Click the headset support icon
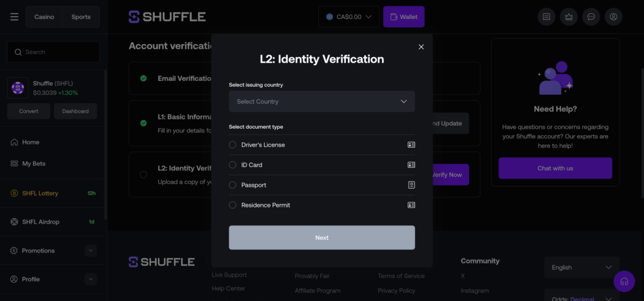Screen dimensions: 644x301 (625, 282)
